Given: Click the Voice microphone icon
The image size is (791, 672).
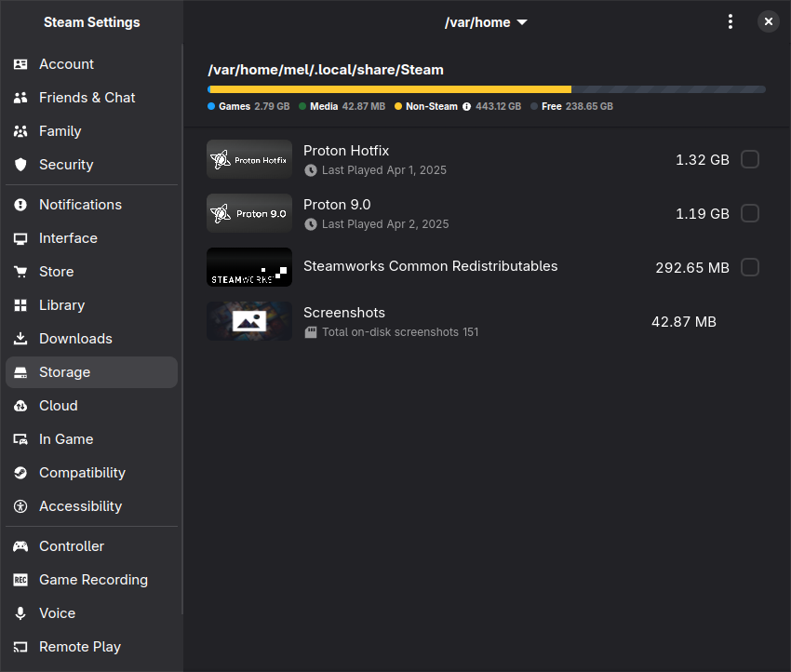Looking at the screenshot, I should pos(20,613).
